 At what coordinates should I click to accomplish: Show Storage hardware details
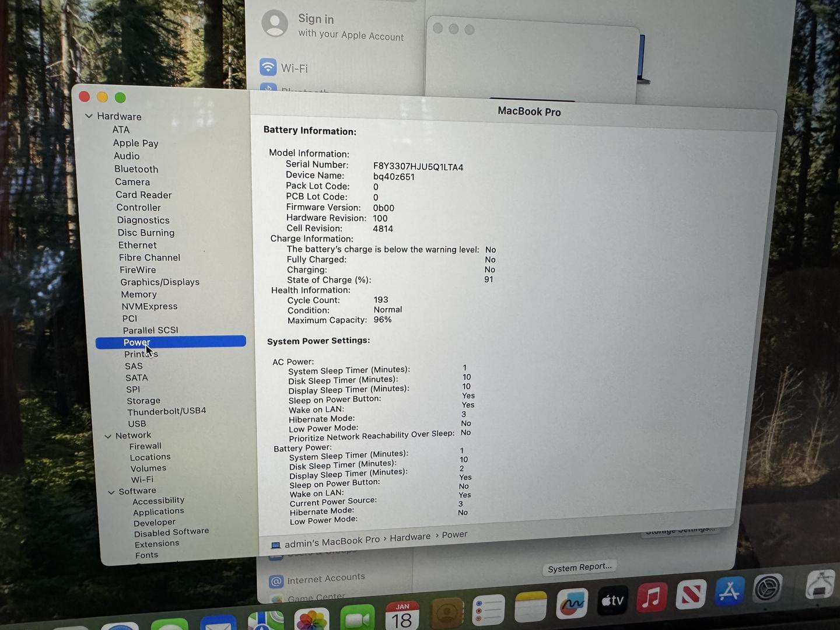coord(143,401)
